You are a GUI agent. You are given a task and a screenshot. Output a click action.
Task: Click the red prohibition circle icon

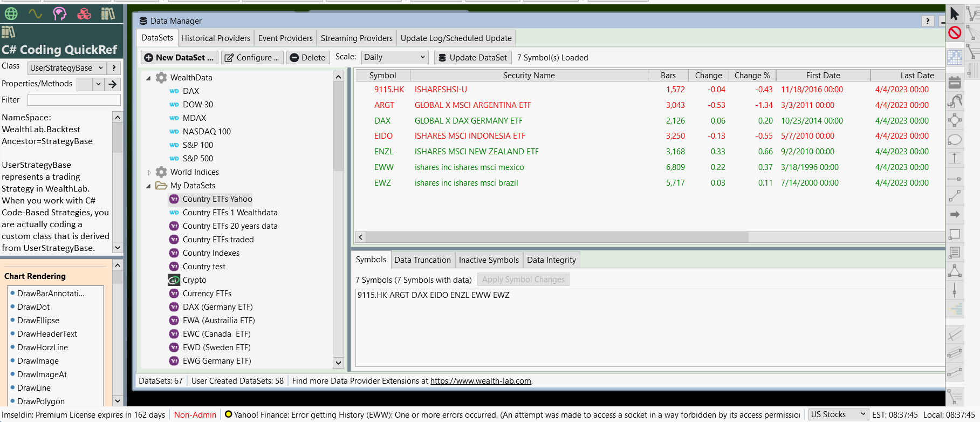point(955,32)
